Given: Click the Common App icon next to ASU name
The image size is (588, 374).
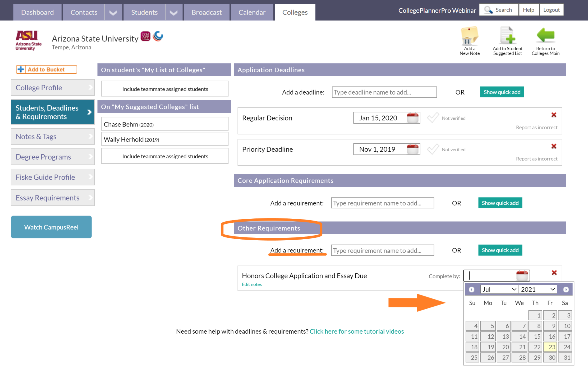Looking at the screenshot, I should tap(146, 38).
